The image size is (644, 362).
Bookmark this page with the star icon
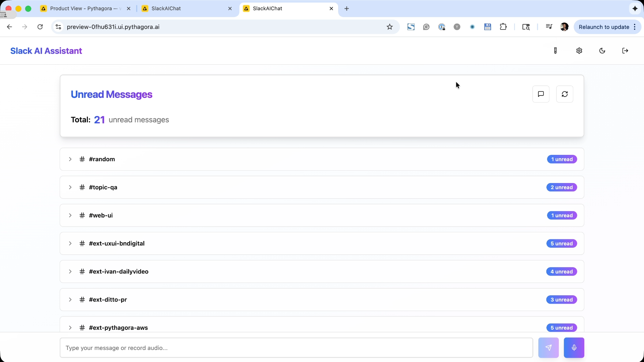tap(390, 27)
